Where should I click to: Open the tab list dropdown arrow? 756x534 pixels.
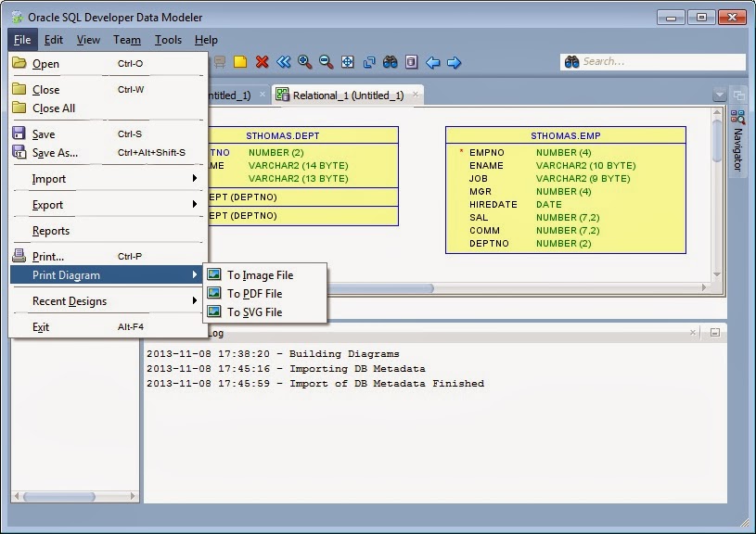point(719,95)
